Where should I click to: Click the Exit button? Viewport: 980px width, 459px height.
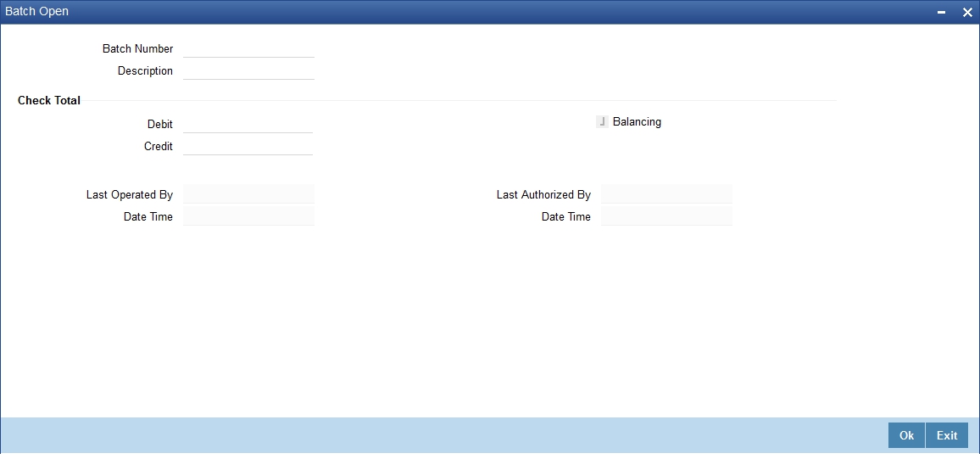coord(947,435)
